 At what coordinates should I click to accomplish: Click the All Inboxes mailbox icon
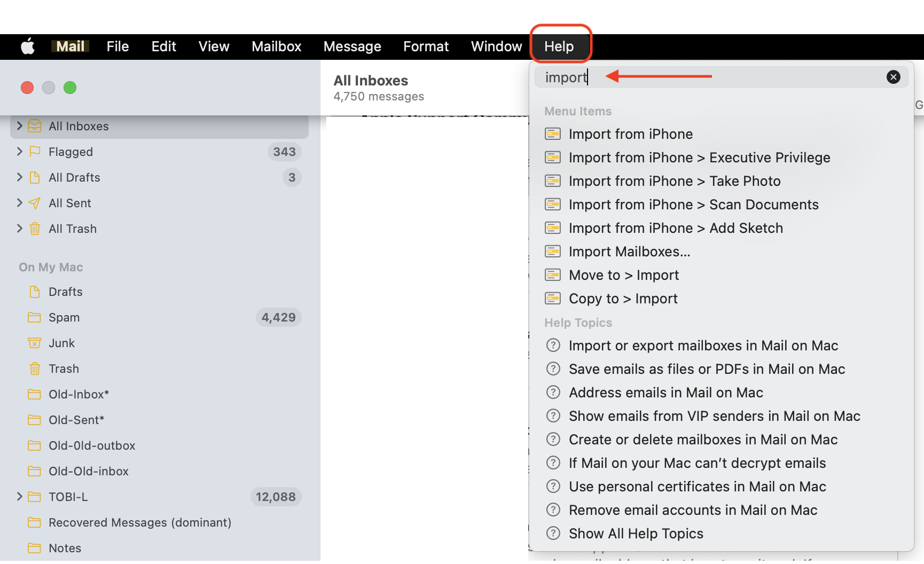(35, 126)
